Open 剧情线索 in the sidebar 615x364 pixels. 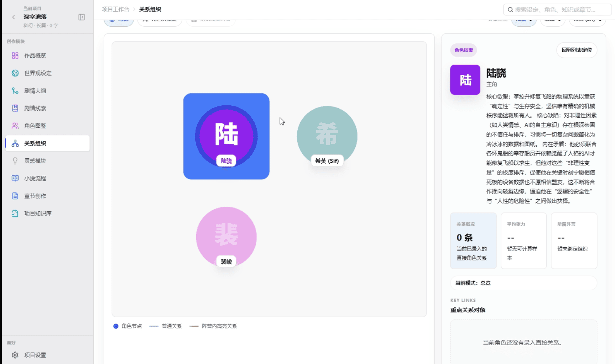click(x=47, y=108)
